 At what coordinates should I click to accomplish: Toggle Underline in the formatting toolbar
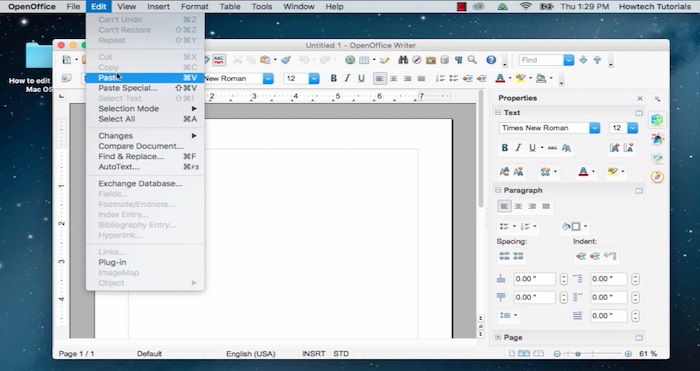coord(361,79)
